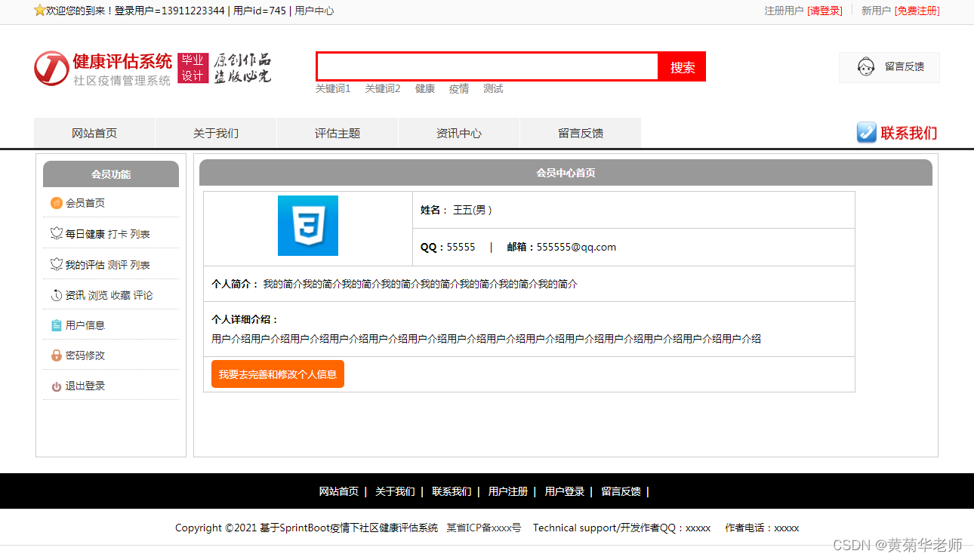
Task: Click the 健康 search keyword
Action: (425, 89)
